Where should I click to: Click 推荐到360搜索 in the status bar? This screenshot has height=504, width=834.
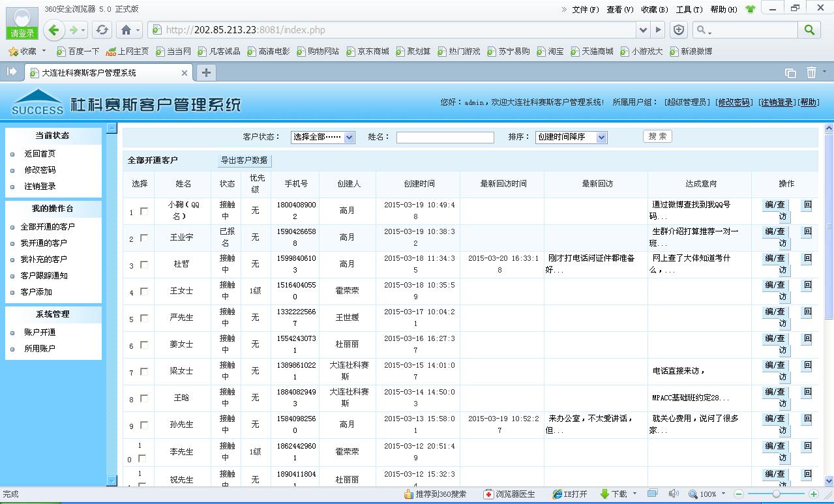click(435, 494)
